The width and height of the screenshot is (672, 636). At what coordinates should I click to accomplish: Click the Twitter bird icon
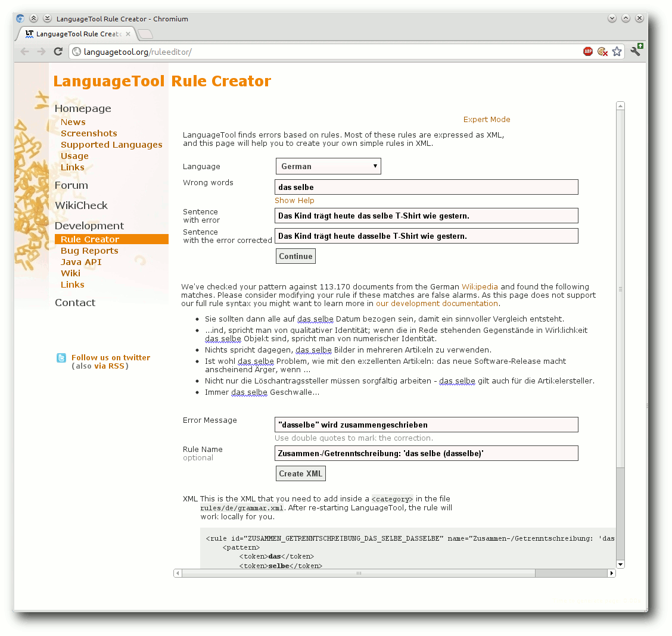[x=61, y=358]
